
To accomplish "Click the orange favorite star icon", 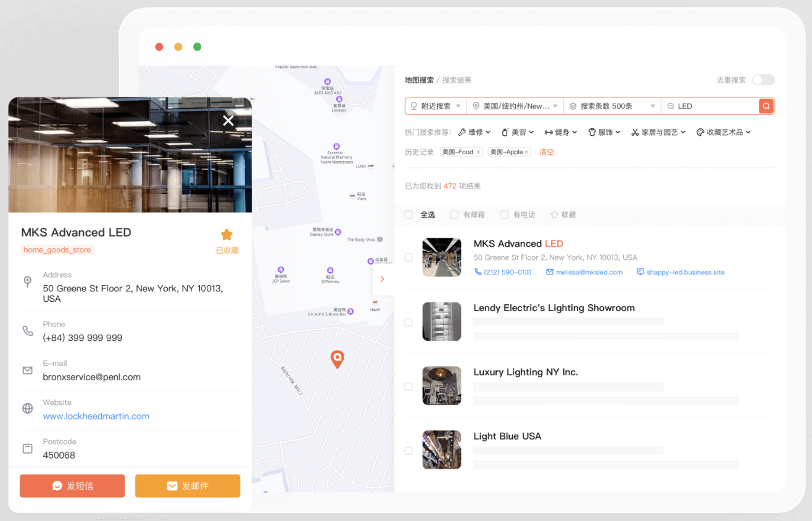I will pyautogui.click(x=226, y=235).
